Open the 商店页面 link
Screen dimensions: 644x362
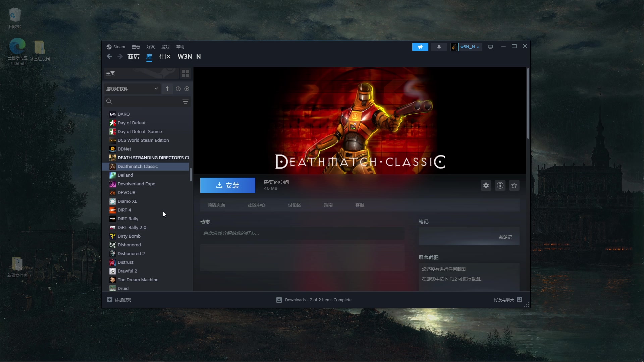tap(216, 205)
